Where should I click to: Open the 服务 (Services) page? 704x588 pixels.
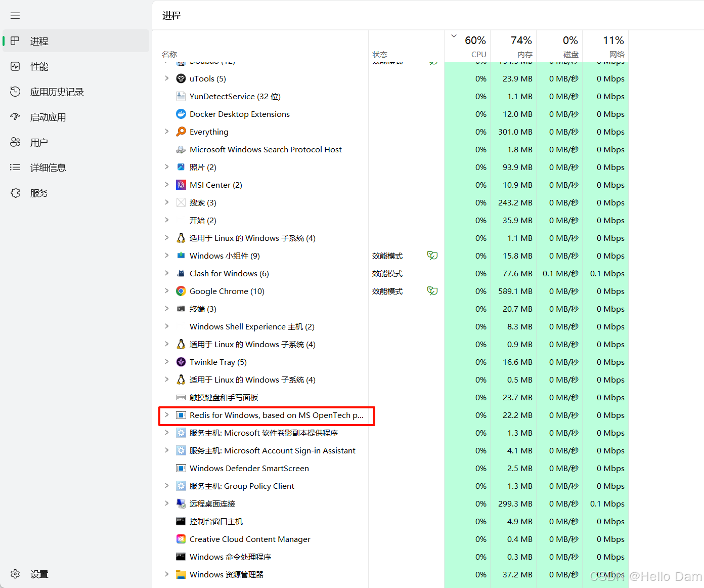(39, 193)
